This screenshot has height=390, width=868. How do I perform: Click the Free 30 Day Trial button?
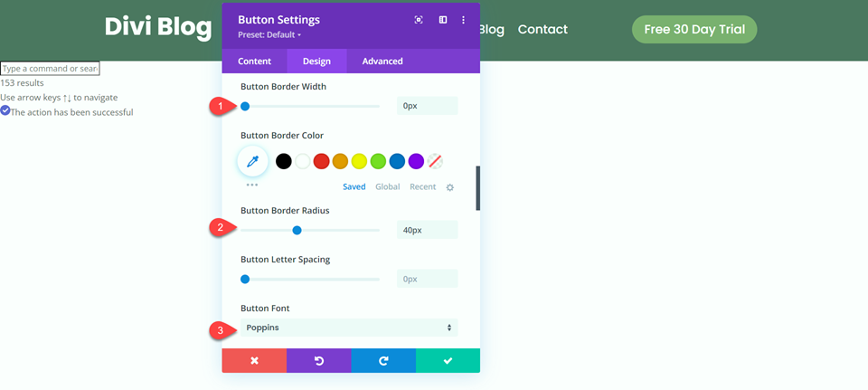tap(694, 29)
